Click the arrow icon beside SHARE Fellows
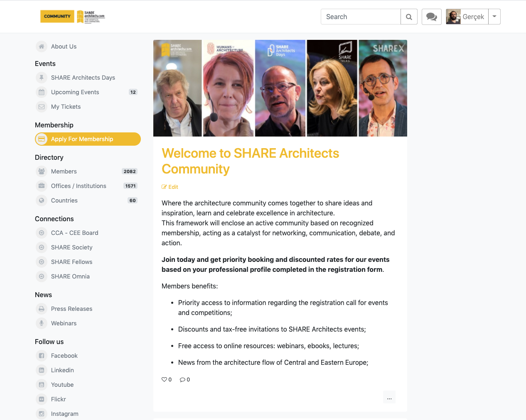This screenshot has width=526, height=420. pos(42,262)
